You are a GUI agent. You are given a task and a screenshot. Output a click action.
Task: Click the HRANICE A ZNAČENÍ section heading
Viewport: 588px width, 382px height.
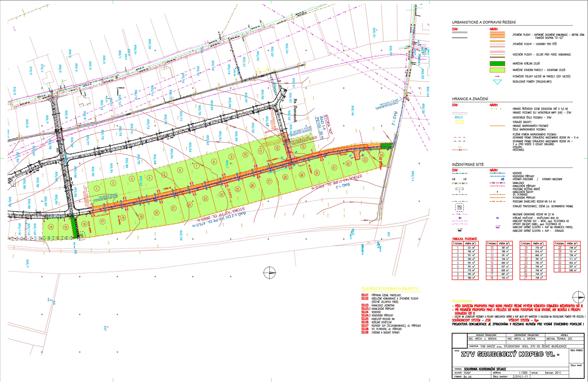tap(470, 99)
